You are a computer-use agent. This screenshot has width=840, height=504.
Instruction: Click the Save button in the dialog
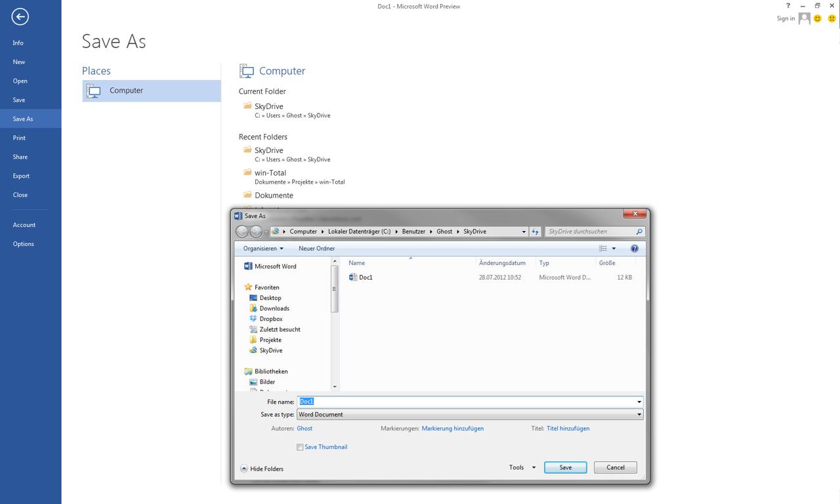pyautogui.click(x=565, y=468)
